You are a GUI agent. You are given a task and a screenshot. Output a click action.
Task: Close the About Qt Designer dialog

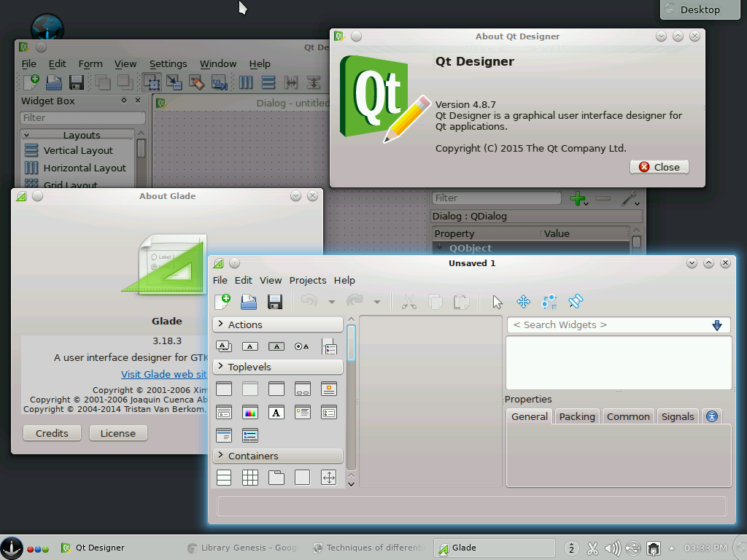[x=659, y=167]
